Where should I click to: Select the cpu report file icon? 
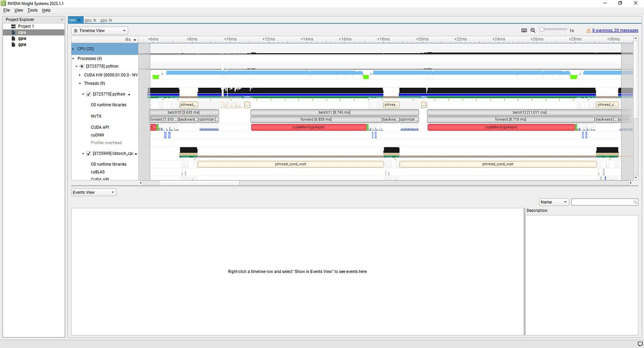click(14, 33)
